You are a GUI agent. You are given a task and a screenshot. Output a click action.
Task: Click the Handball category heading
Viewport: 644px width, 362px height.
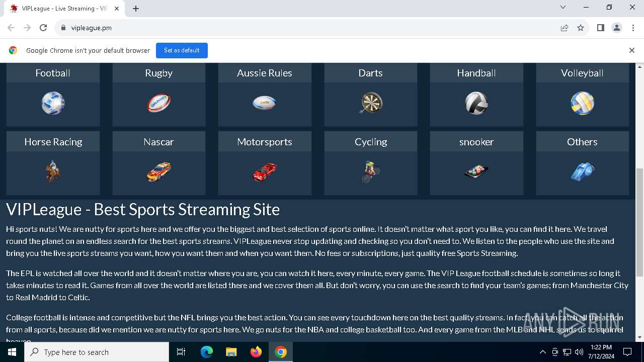(476, 73)
